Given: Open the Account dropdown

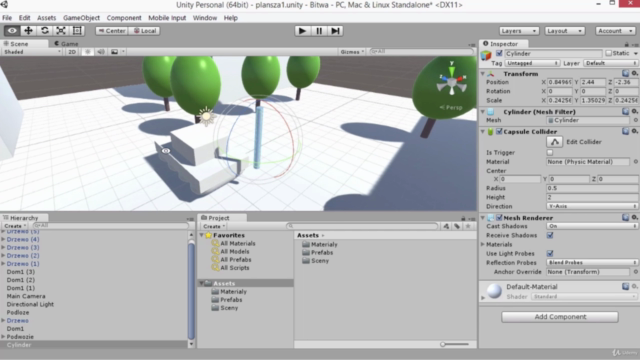Looking at the screenshot, I should click(615, 31).
